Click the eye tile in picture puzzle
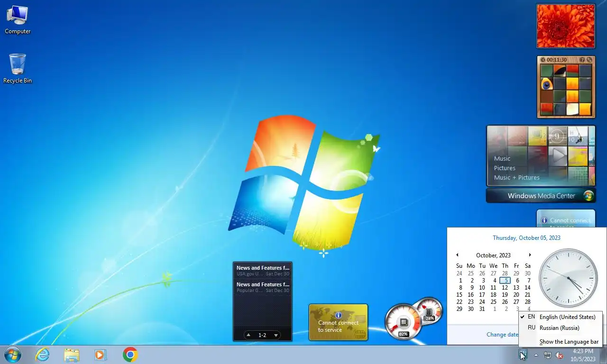 [x=547, y=84]
